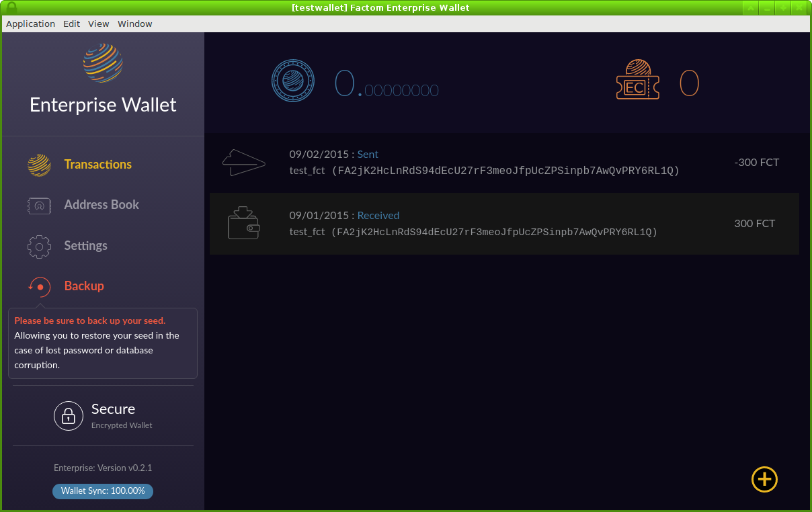Open the View menu
Viewport: 812px width, 512px height.
point(98,24)
